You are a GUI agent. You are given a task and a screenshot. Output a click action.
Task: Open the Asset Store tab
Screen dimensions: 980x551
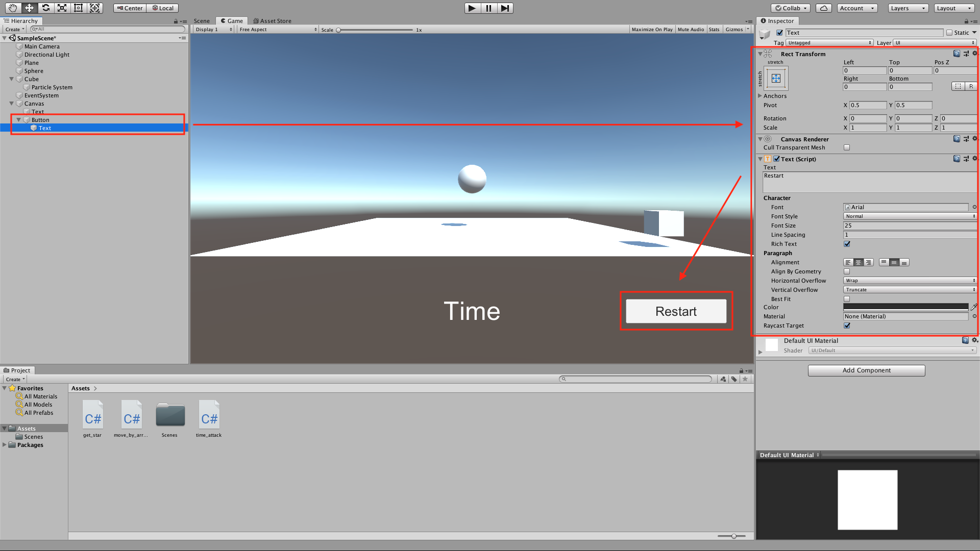click(x=273, y=21)
